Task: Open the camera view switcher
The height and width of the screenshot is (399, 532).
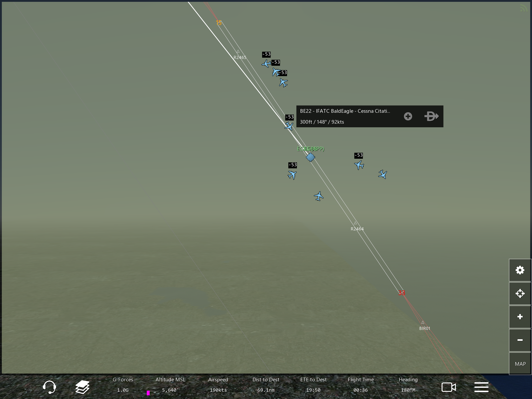Action: 449,387
